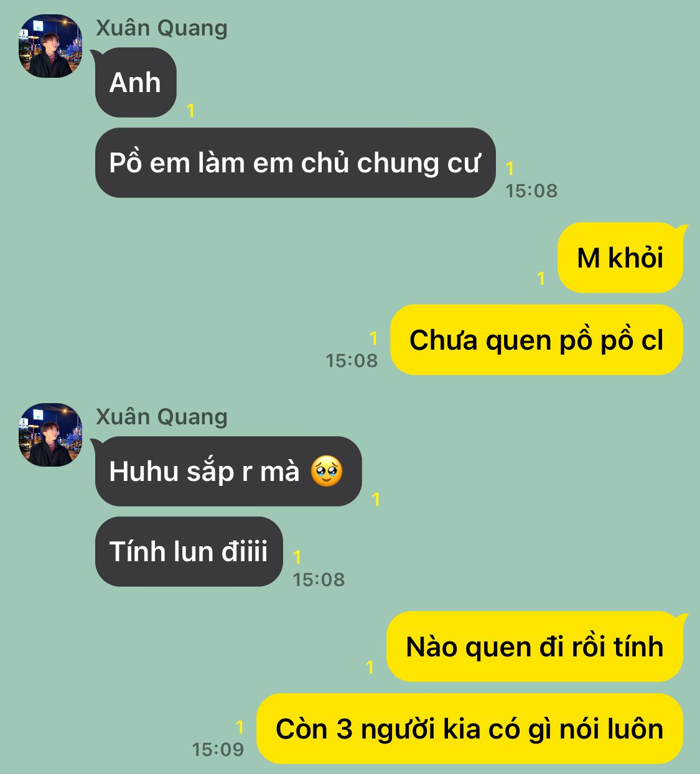Tap the 15:09 timestamp
The width and height of the screenshot is (700, 774).
(x=218, y=749)
